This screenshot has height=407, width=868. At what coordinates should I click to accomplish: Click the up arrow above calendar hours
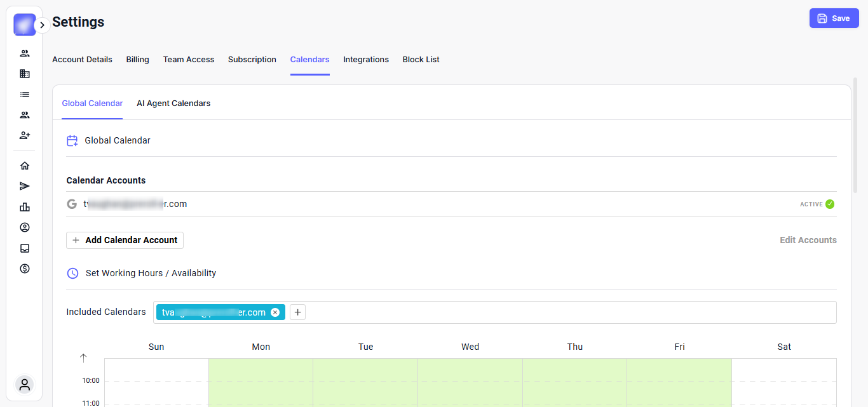pyautogui.click(x=83, y=358)
